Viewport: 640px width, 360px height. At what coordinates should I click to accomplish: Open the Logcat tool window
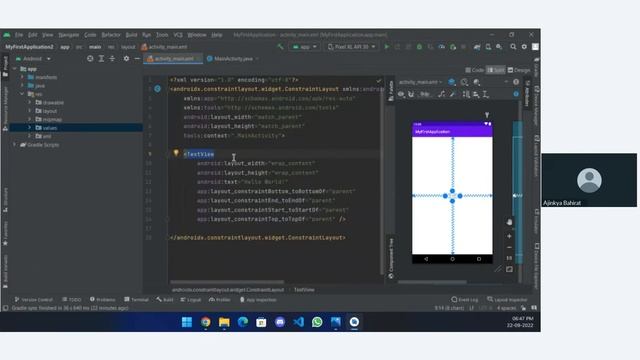(191, 300)
